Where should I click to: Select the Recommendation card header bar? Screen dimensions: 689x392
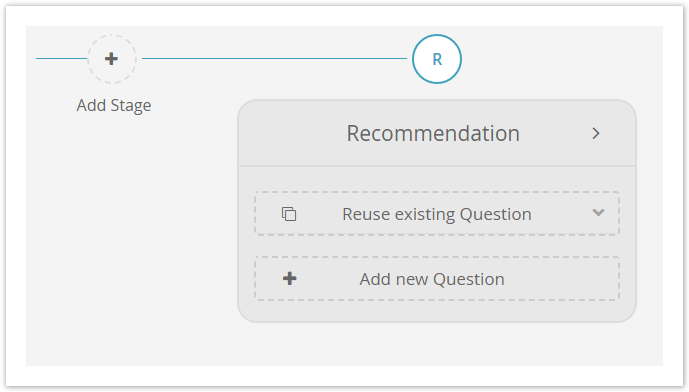(x=437, y=133)
